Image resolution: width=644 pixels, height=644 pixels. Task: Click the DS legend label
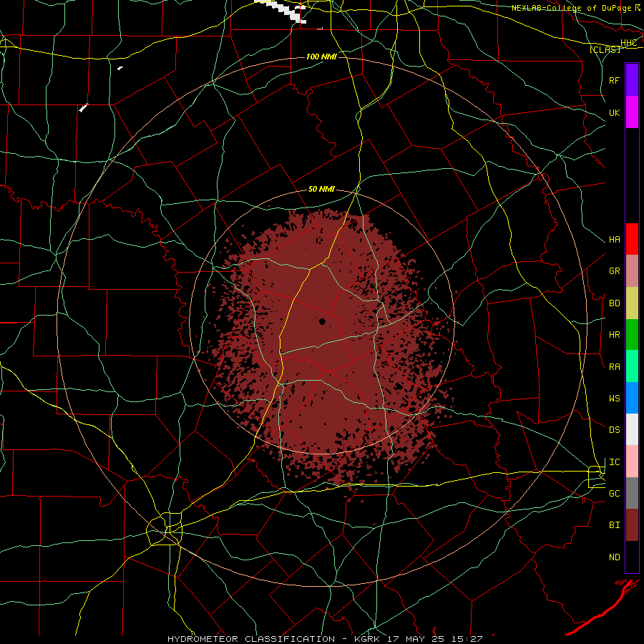615,430
